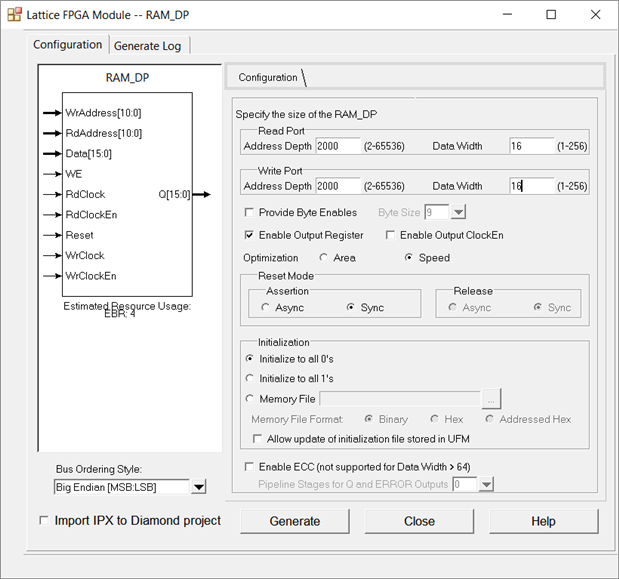Click the Lattice FPGA Module title bar icon
619x579 pixels.
[x=14, y=15]
